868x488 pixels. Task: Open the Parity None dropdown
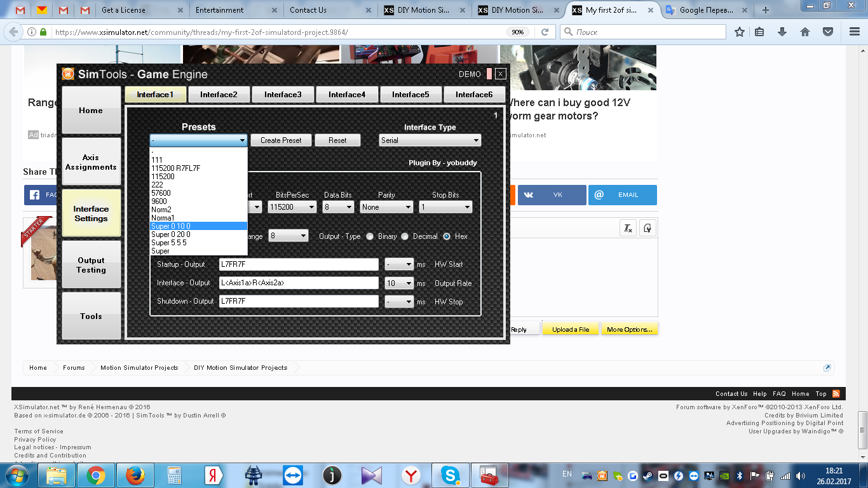click(x=386, y=207)
